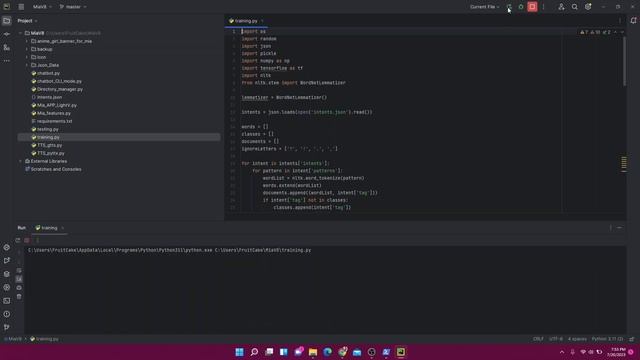Open testing.py in the project tree
Viewport: 640px width, 360px height.
coord(45,129)
